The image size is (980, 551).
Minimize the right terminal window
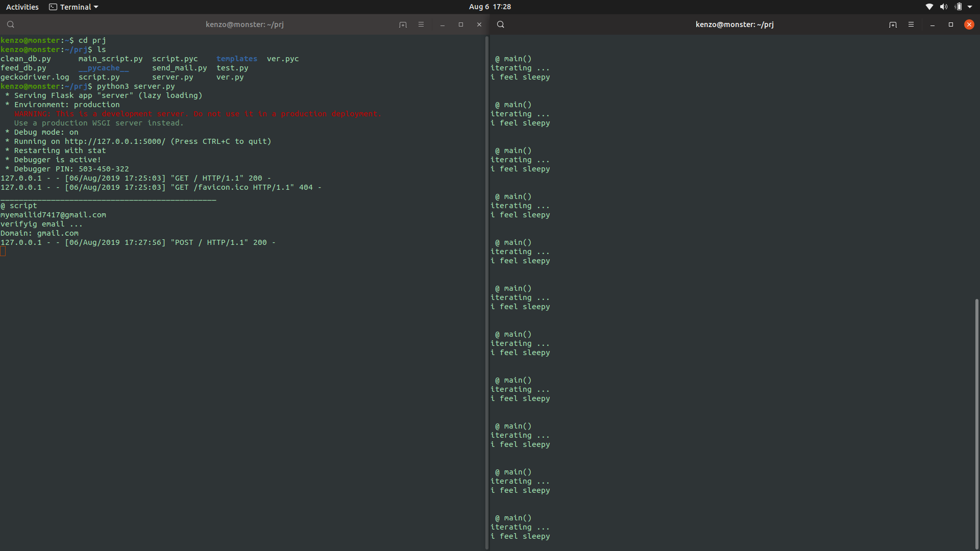coord(933,24)
